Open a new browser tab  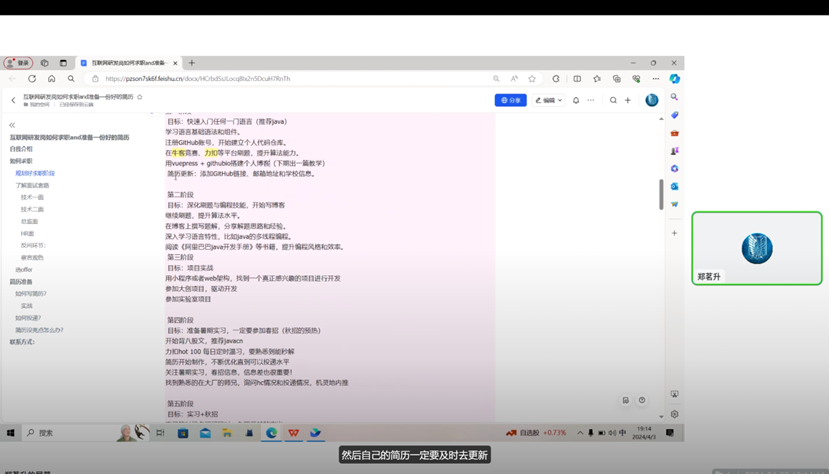click(x=191, y=62)
